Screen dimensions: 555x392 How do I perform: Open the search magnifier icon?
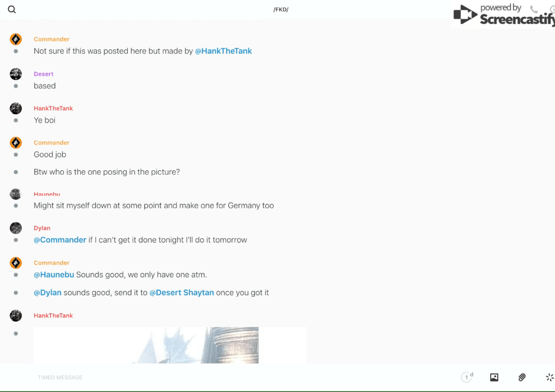(x=12, y=10)
